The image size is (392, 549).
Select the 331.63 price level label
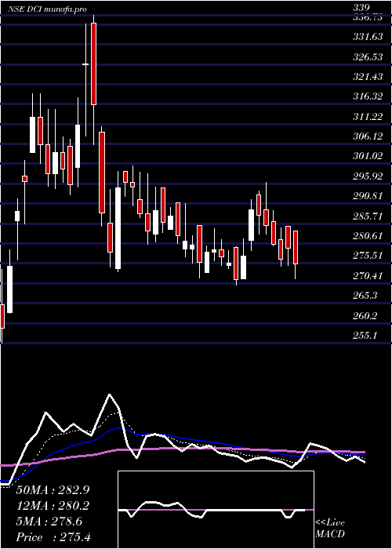368,37
